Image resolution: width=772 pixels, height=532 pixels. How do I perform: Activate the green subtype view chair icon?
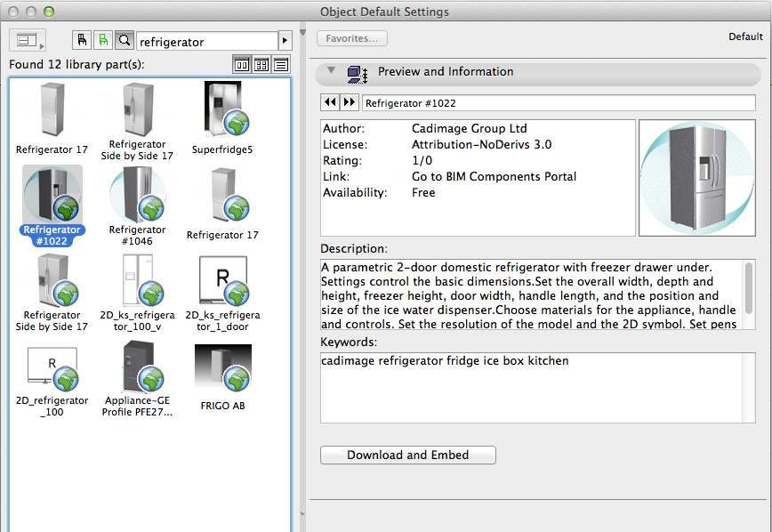coord(101,40)
